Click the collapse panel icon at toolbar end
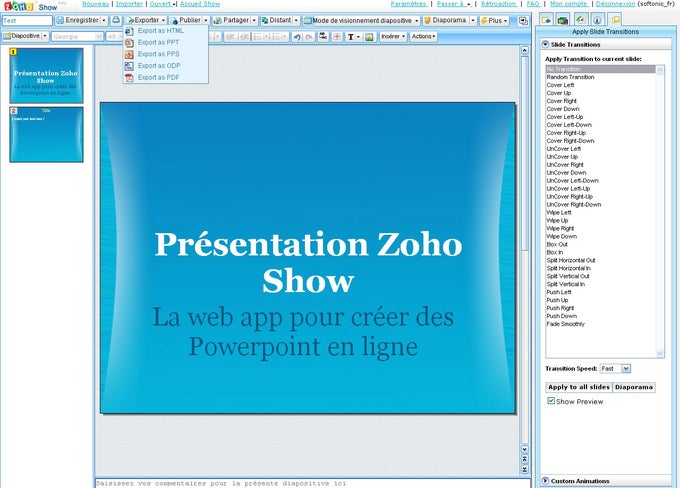Screen dimensions: 680x488 coord(523,20)
